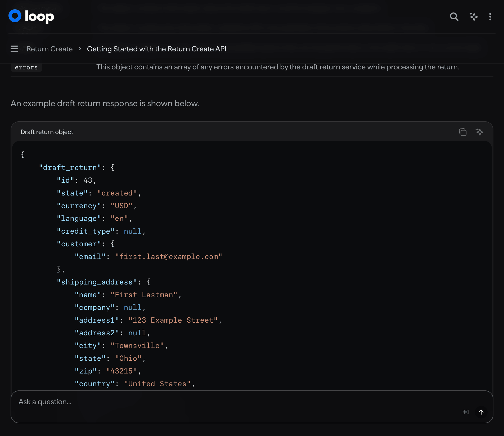Click the example draft return response sentence
The width and height of the screenshot is (504, 436).
click(x=105, y=103)
